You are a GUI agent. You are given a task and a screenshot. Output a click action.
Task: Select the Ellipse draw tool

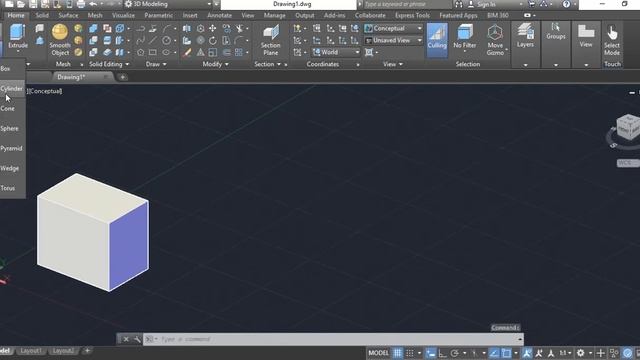[x=166, y=52]
